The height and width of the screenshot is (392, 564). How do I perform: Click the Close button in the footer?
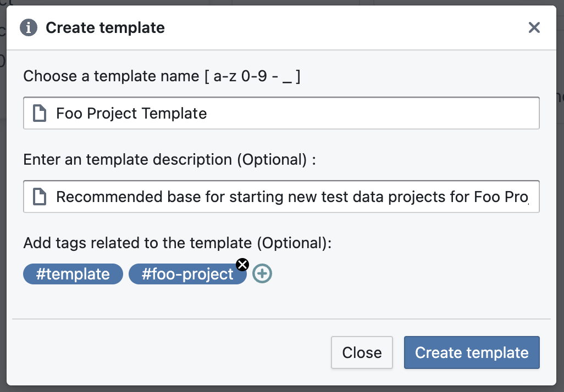coord(362,352)
